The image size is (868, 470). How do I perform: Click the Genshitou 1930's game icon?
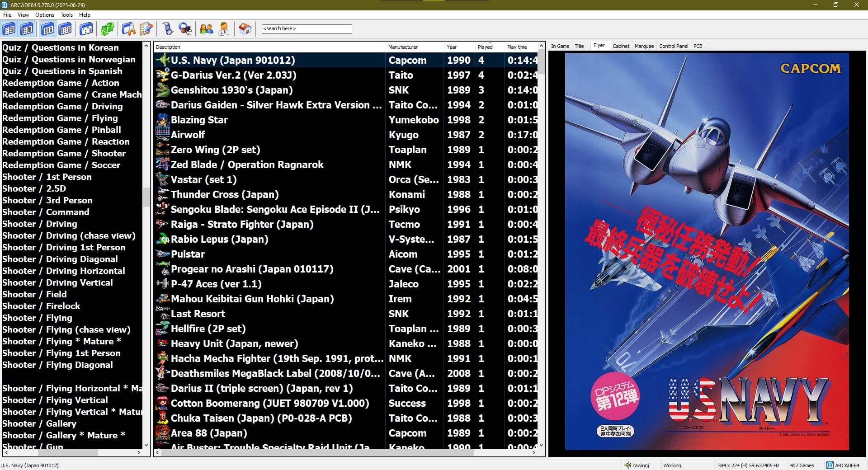163,90
